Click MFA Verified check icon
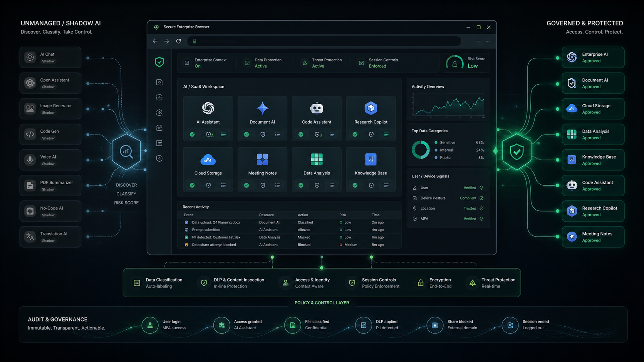This screenshot has width=644, height=362. [x=481, y=219]
